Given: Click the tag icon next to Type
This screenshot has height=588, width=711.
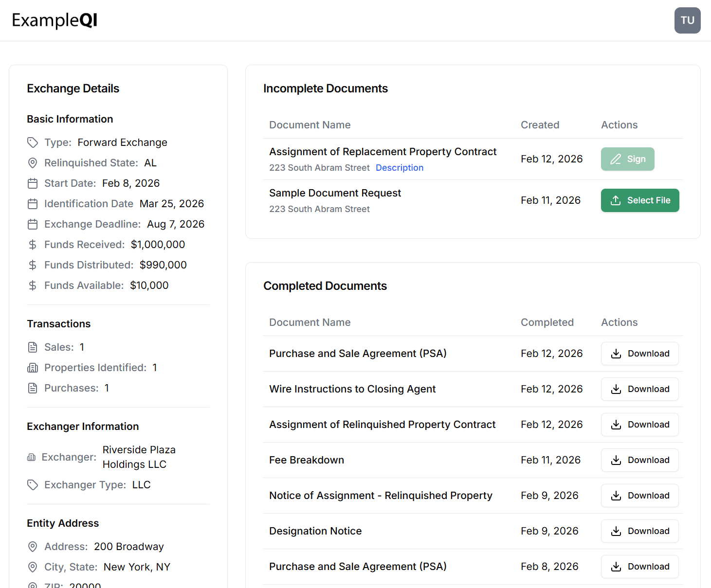Looking at the screenshot, I should coord(33,143).
